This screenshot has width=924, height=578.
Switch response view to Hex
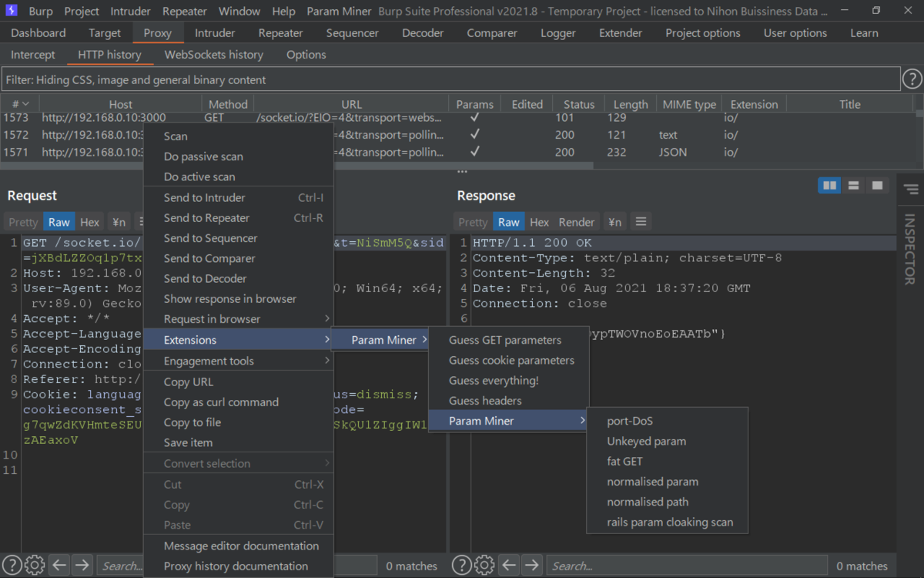pos(539,222)
